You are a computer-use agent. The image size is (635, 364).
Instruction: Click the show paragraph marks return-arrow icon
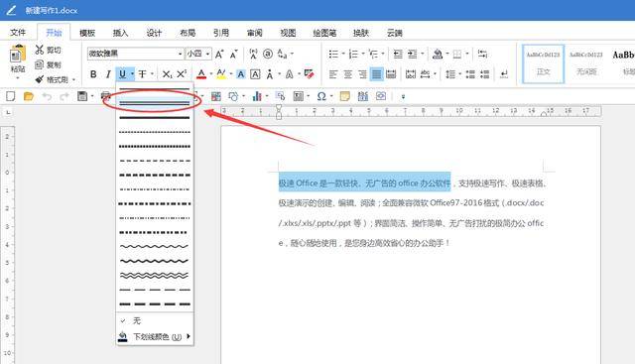pos(504,74)
